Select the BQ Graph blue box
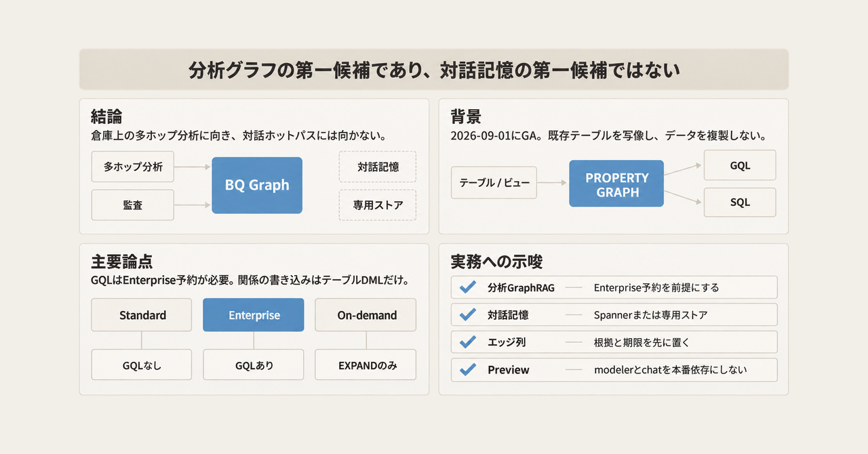 coord(257,185)
